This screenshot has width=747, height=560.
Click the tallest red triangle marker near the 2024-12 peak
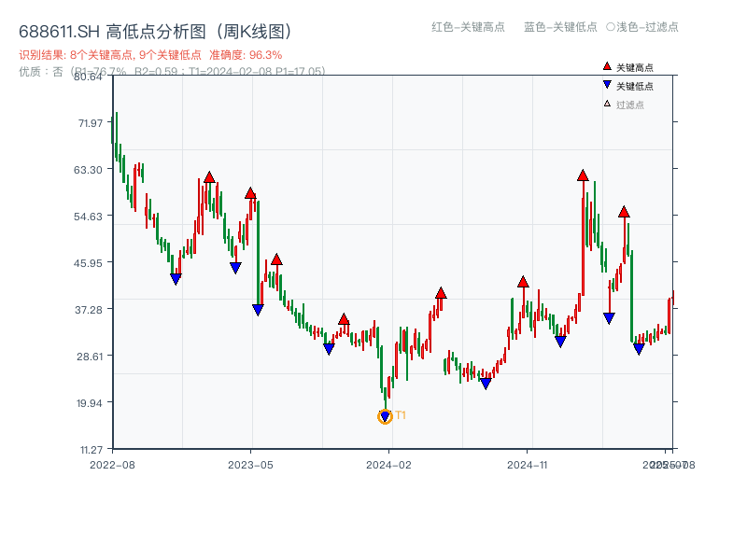pyautogui.click(x=583, y=174)
